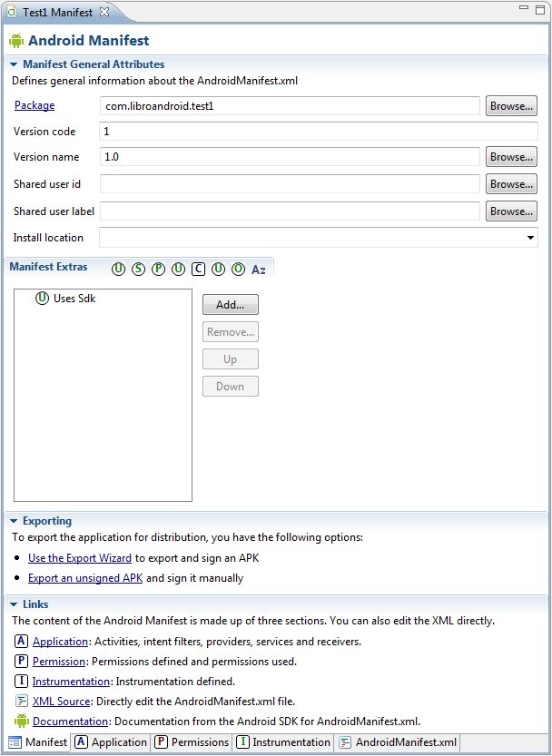Switch to the Permissions bottom tab
Screen dimensions: 552x756
(192, 742)
